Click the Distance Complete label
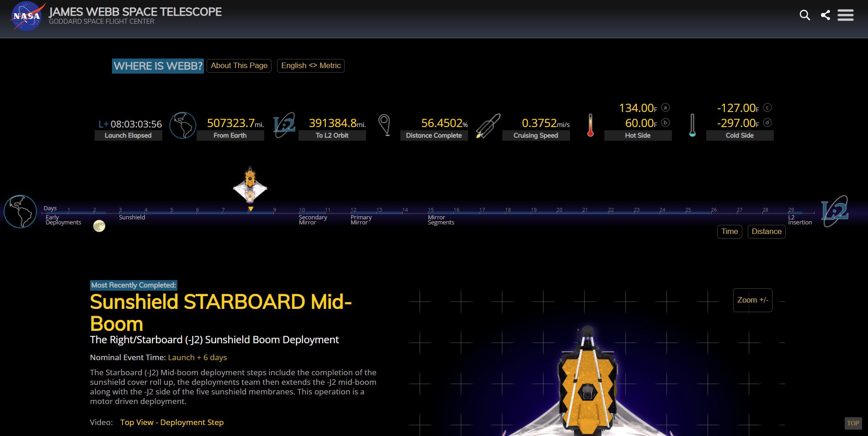Image resolution: width=868 pixels, height=436 pixels. (434, 135)
